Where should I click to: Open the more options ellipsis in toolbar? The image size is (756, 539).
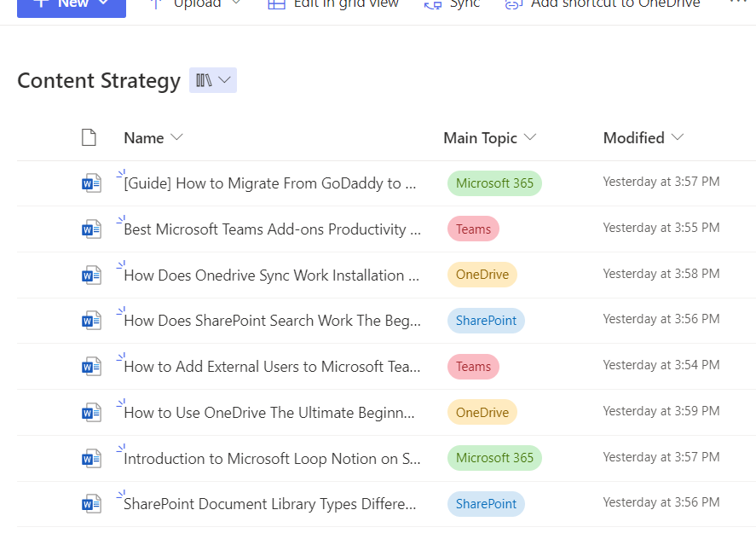pos(738,3)
